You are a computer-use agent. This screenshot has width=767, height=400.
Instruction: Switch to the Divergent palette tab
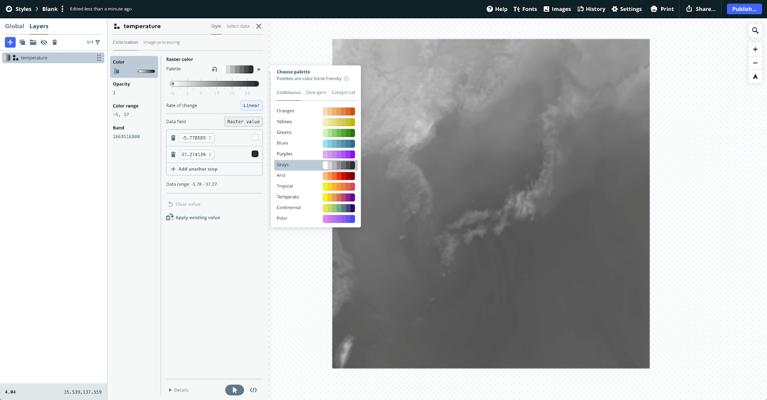[x=316, y=92]
